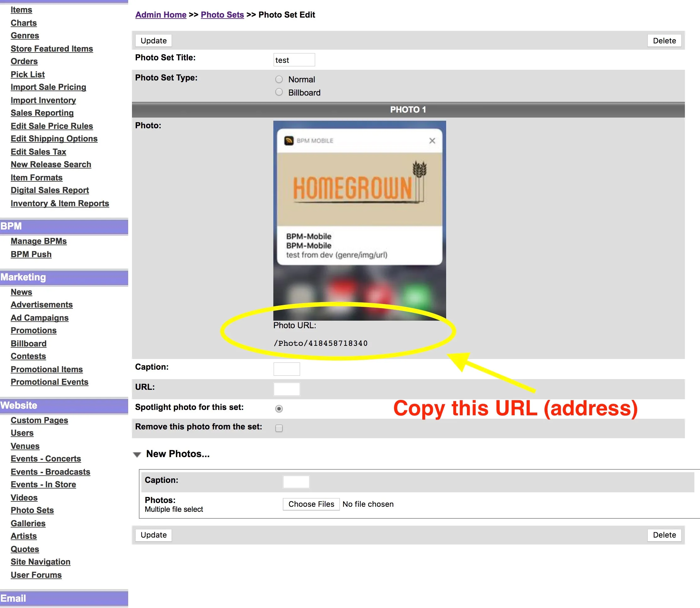Image resolution: width=700 pixels, height=608 pixels.
Task: Click the Photo Set Title field
Action: click(294, 60)
